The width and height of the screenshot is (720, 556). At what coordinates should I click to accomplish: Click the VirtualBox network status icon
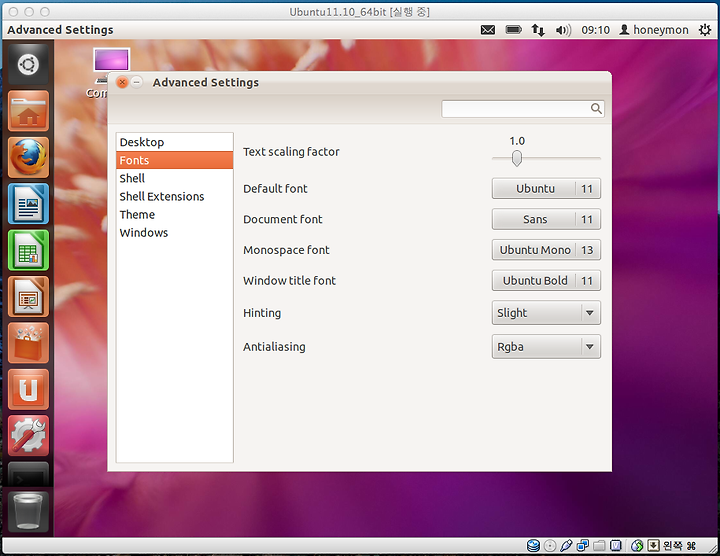click(x=583, y=545)
